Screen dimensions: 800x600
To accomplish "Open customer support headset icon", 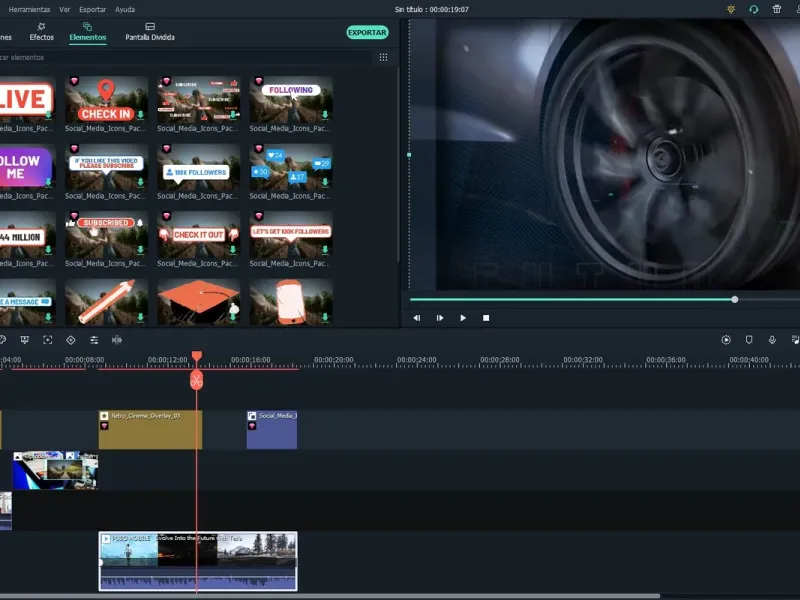I will tap(754, 9).
